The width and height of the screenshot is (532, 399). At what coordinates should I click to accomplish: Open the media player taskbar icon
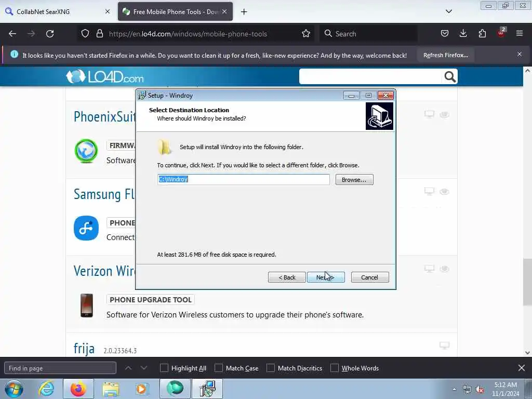(x=141, y=389)
